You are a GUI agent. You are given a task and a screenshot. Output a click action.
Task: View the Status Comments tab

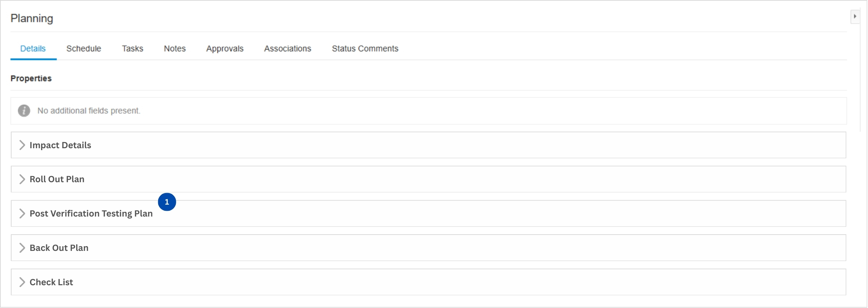[365, 48]
